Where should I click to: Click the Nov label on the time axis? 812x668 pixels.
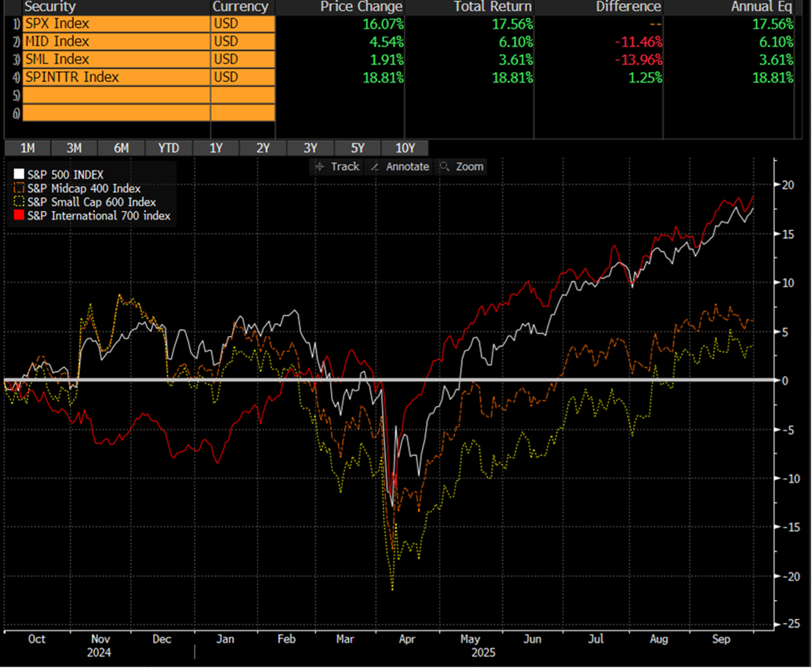point(100,639)
